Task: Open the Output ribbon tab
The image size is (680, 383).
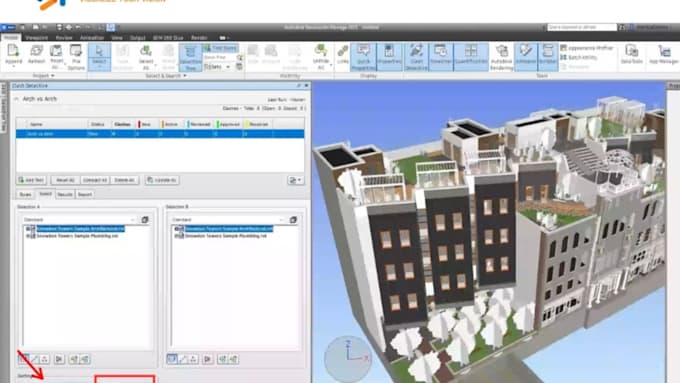Action: coord(137,38)
